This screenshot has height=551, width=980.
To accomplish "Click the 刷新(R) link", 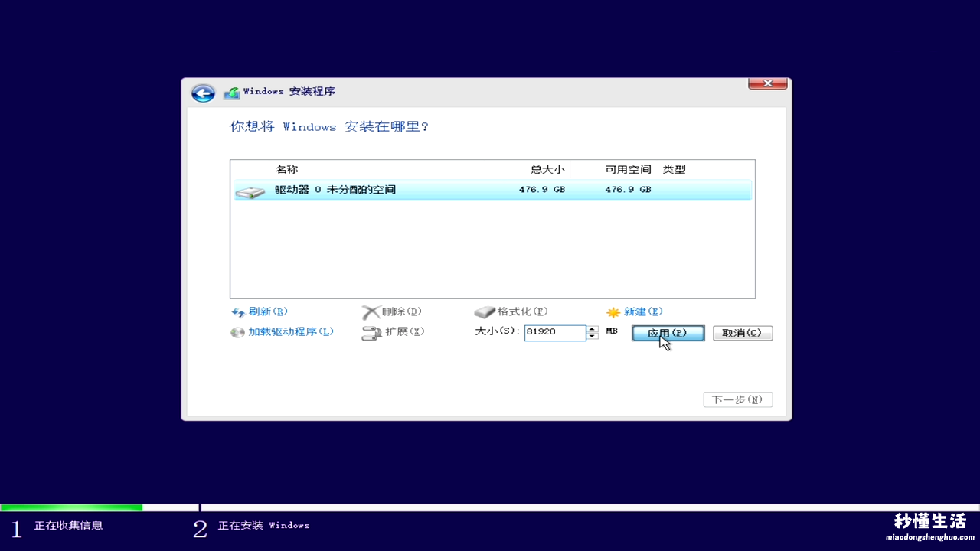I will 268,311.
